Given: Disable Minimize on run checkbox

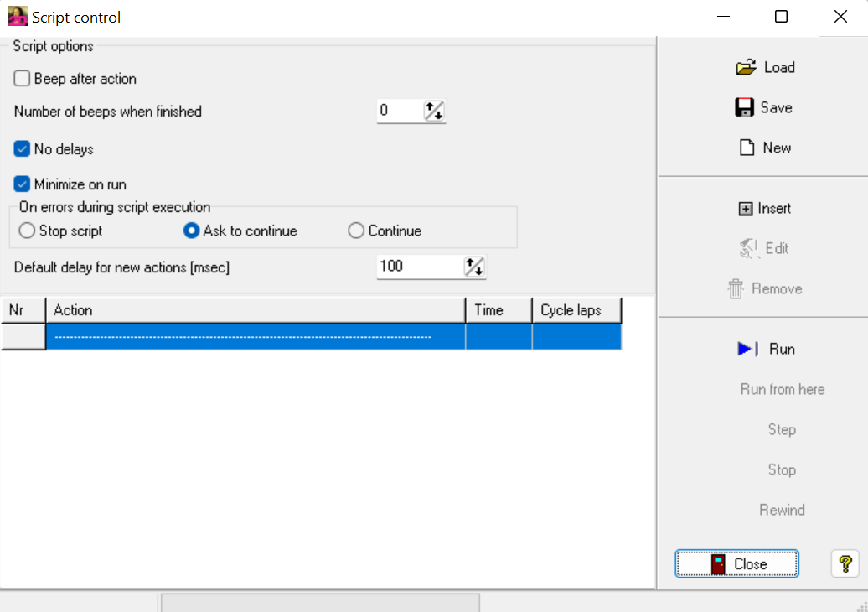Looking at the screenshot, I should 23,184.
